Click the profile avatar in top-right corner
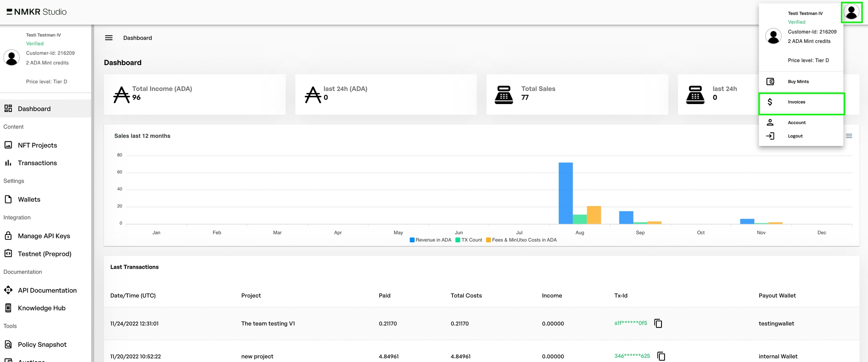The width and height of the screenshot is (868, 362). pyautogui.click(x=851, y=12)
